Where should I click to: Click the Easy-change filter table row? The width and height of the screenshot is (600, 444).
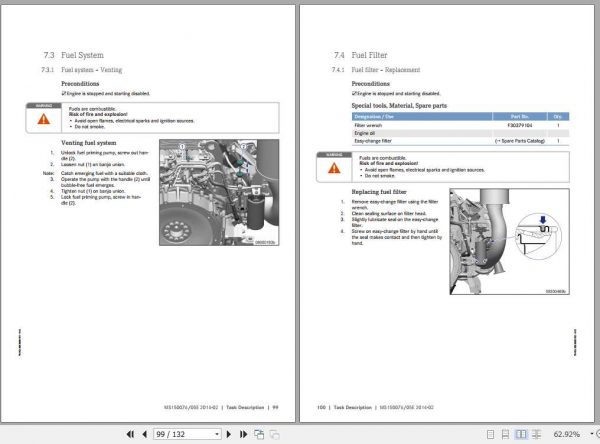point(460,141)
